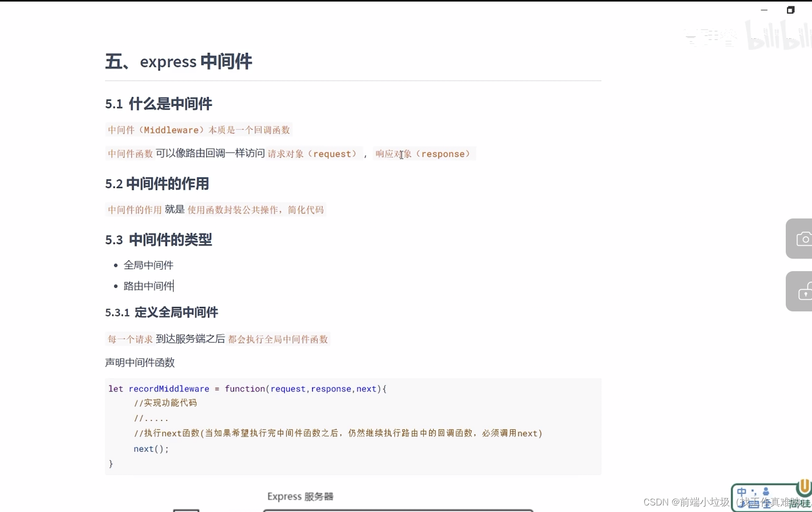Click the orange U logo in the corner

pos(803,487)
